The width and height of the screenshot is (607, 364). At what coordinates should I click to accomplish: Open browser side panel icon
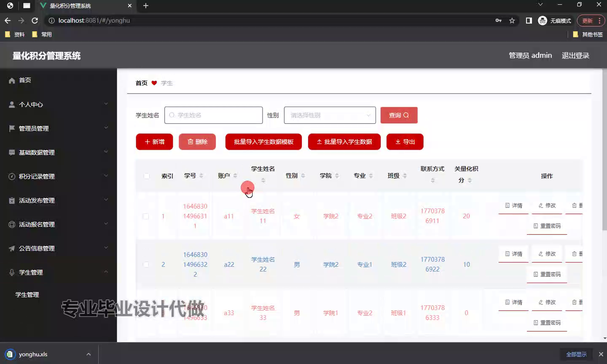click(529, 20)
